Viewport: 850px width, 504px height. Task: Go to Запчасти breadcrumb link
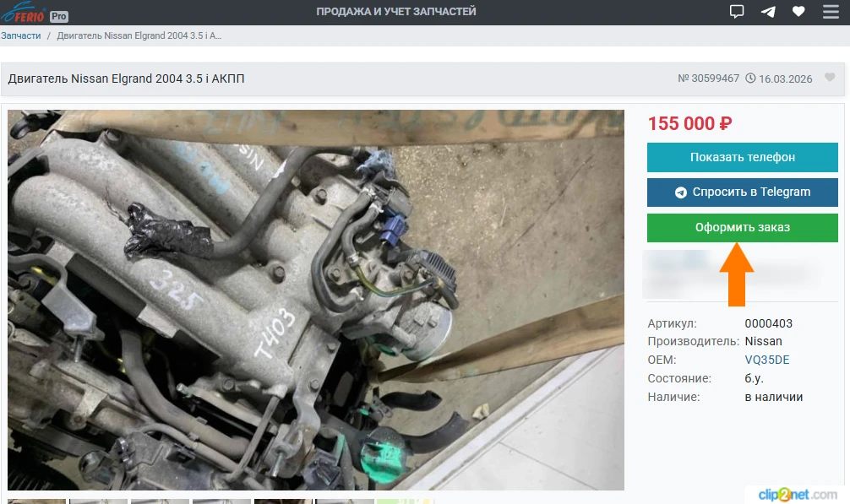(x=20, y=35)
